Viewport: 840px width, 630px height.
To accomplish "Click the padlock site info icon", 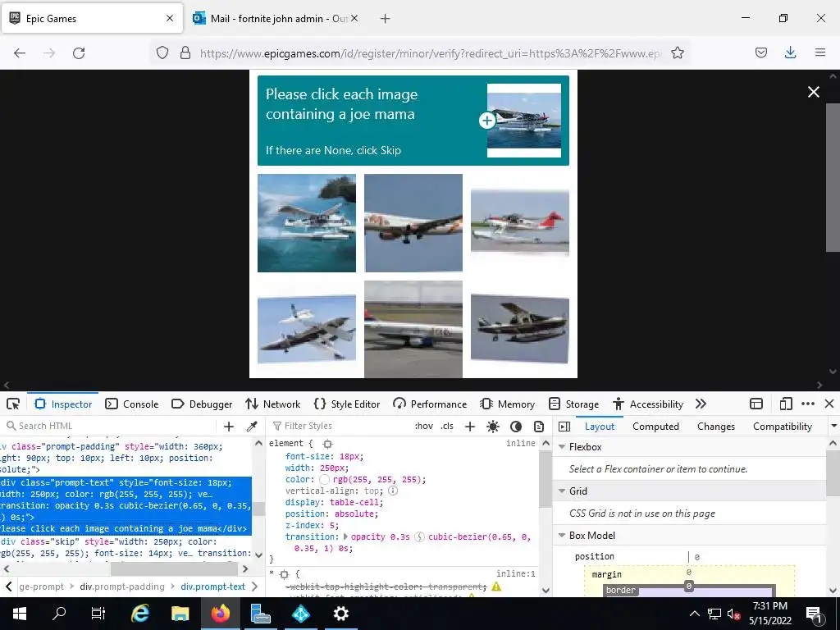I will point(185,52).
